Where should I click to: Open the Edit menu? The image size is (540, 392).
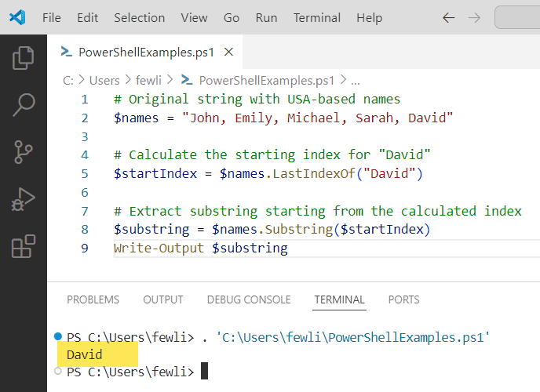coord(87,17)
